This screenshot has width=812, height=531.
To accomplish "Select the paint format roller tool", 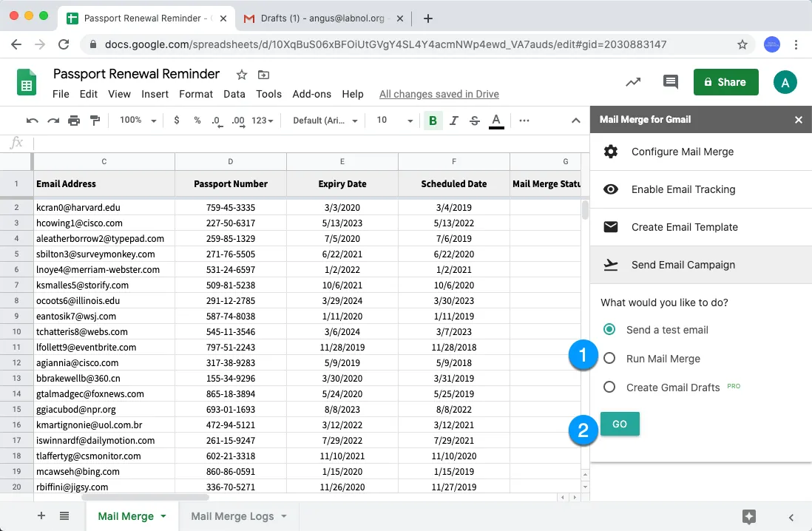I will [95, 121].
